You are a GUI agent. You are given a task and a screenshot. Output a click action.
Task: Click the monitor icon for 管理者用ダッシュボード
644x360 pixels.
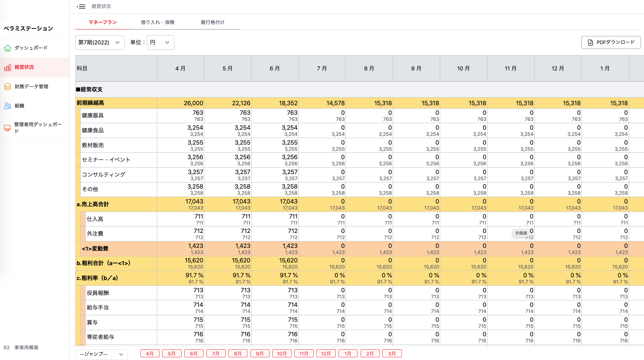click(x=7, y=128)
